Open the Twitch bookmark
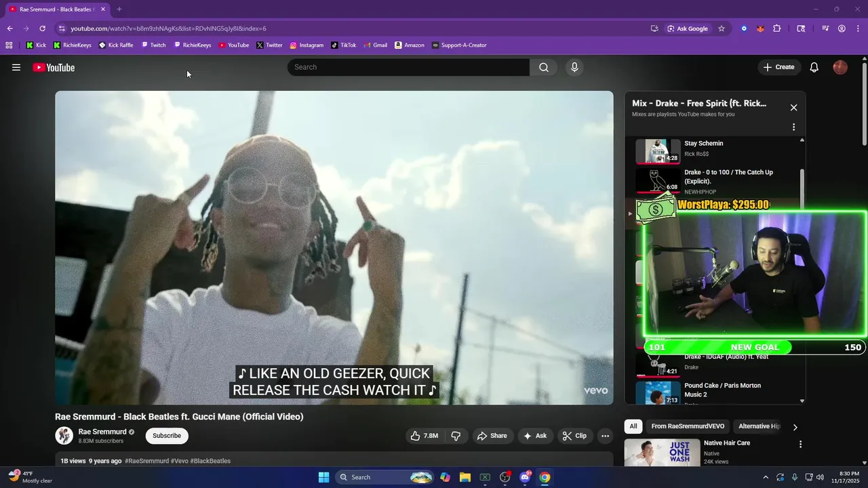868x488 pixels. click(x=153, y=45)
